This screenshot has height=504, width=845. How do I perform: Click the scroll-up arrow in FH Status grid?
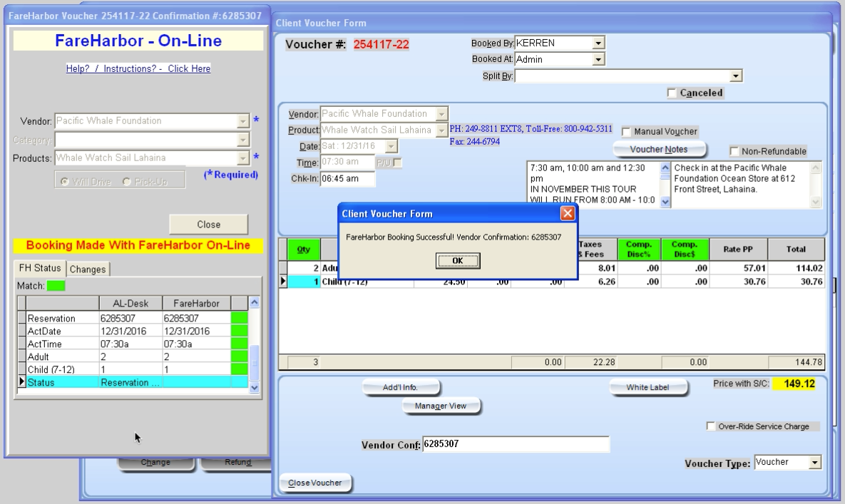click(x=255, y=303)
